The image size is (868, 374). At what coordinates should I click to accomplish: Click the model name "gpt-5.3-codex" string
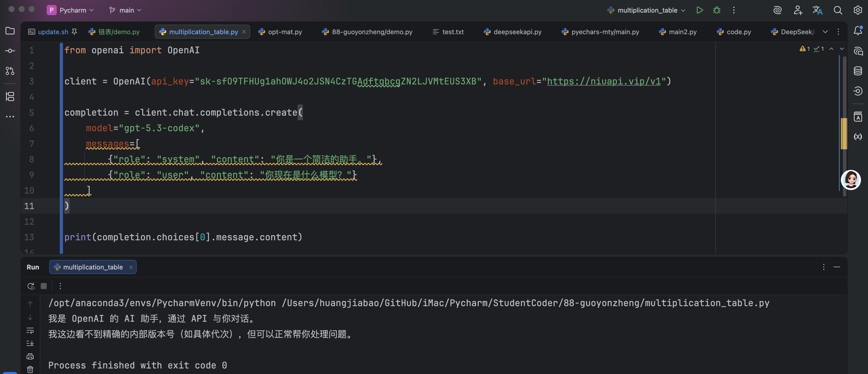coord(159,128)
